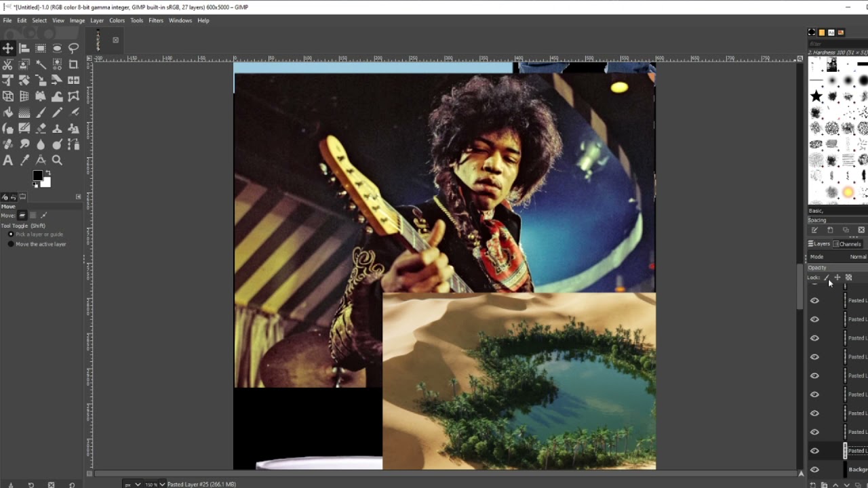Click the brush filter input field
Viewport: 868px width, 488px height.
click(x=838, y=44)
